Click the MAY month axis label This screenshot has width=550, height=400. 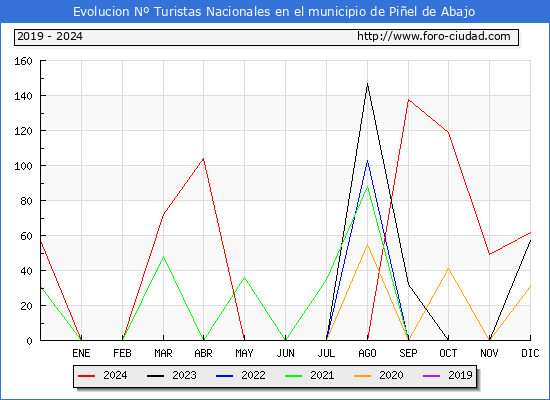(244, 353)
